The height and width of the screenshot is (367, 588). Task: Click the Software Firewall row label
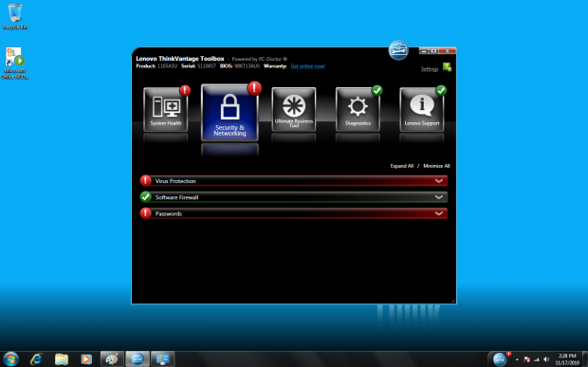[x=176, y=197]
